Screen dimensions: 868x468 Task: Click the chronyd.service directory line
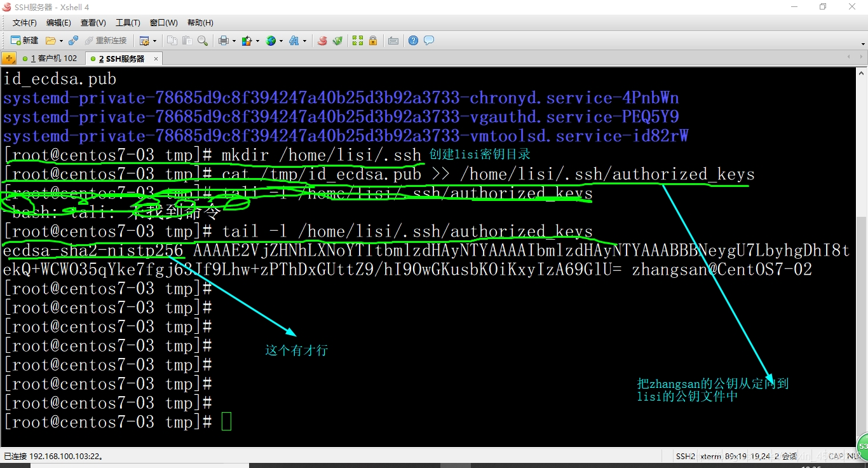click(341, 98)
